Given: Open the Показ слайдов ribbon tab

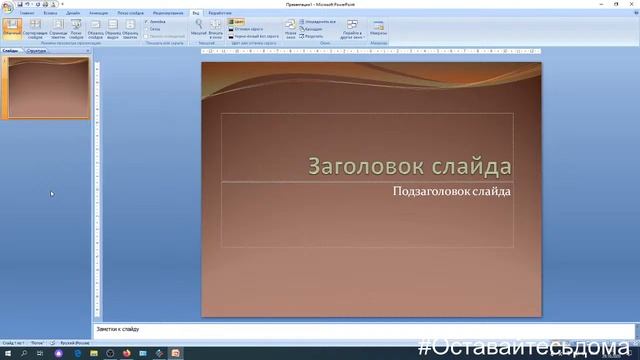Looking at the screenshot, I should point(130,13).
